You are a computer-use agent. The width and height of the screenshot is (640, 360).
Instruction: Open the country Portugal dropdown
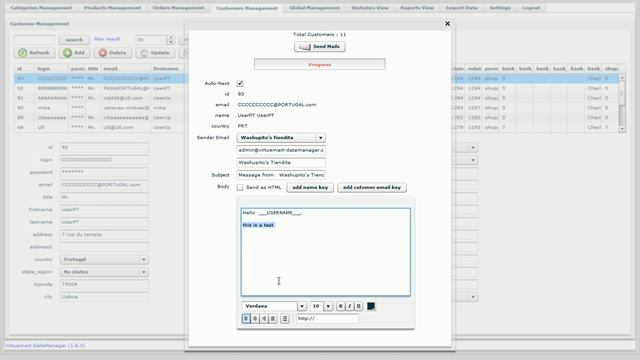click(x=104, y=260)
